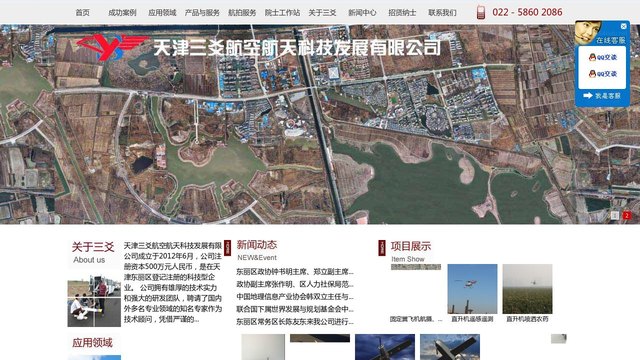The width and height of the screenshot is (640, 360).
Task: Go to the 成功案例 menu item
Action: [122, 13]
